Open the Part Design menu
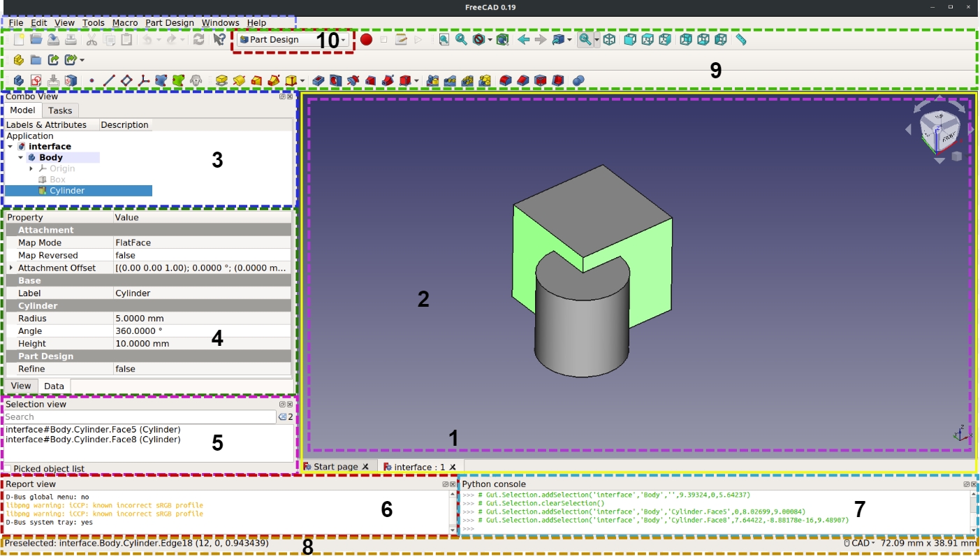980x559 pixels. [170, 22]
